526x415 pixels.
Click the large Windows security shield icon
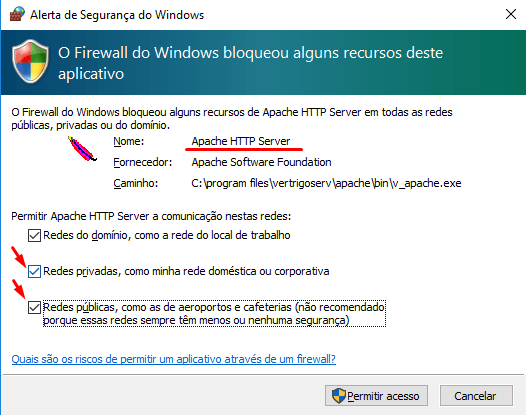click(x=31, y=61)
